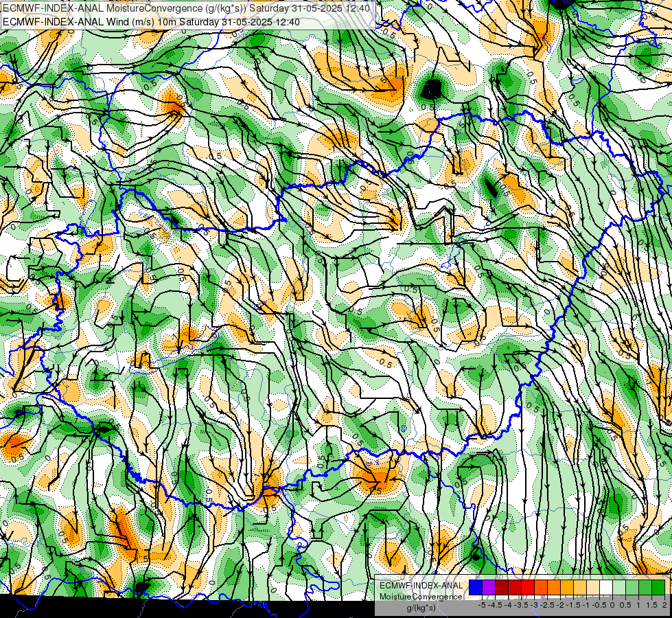Pick the red-orange swatch from -3 to -2.5
672x618 pixels.
541,588
